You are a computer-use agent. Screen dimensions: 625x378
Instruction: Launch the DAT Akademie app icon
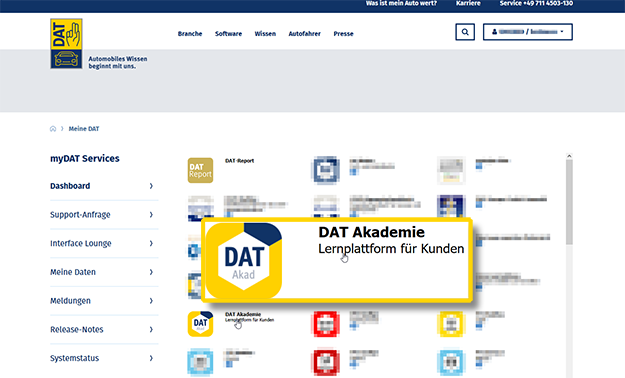tap(200, 324)
